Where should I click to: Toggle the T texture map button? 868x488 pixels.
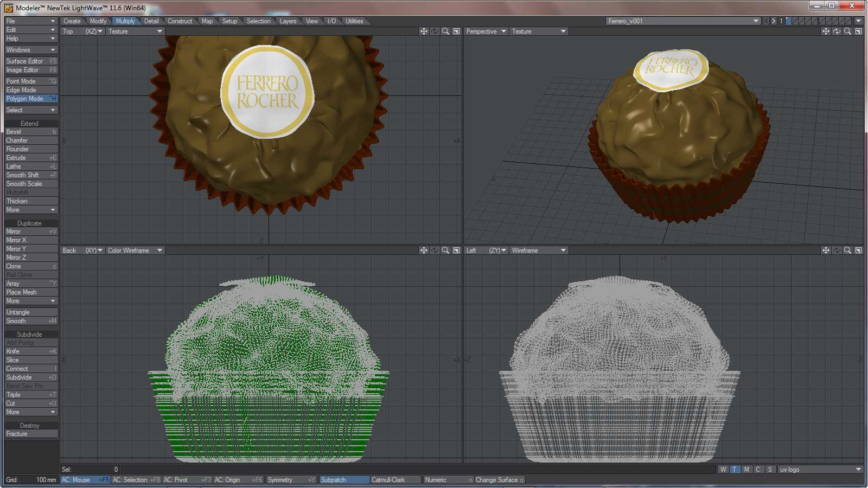pyautogui.click(x=735, y=470)
